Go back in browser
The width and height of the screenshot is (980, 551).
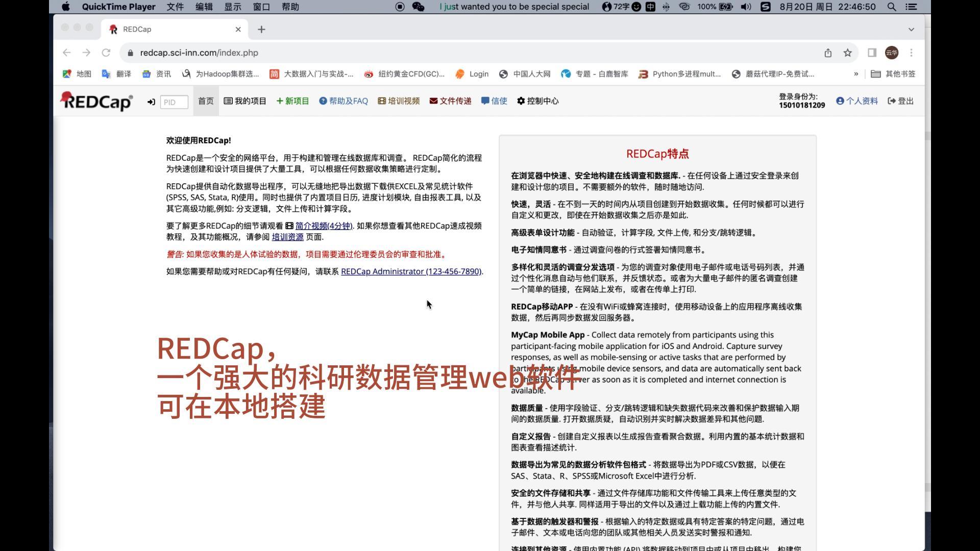click(x=67, y=53)
